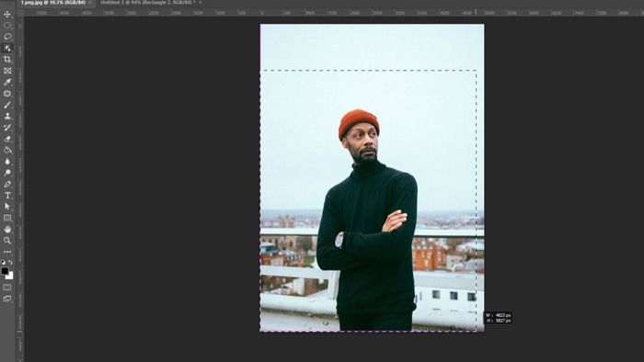Select the Eraser tool
Viewport: 644px width, 362px height.
coord(7,139)
